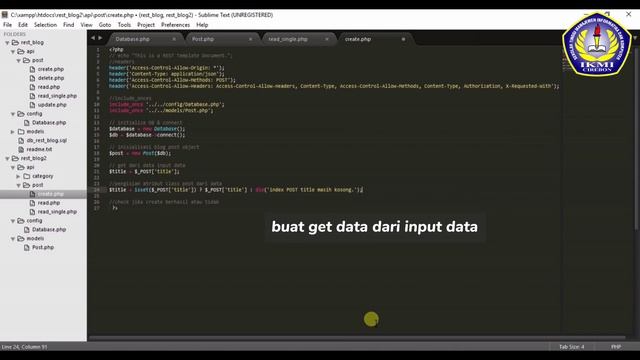Switch to the Post.php tab
The height and width of the screenshot is (360, 640).
click(x=203, y=39)
